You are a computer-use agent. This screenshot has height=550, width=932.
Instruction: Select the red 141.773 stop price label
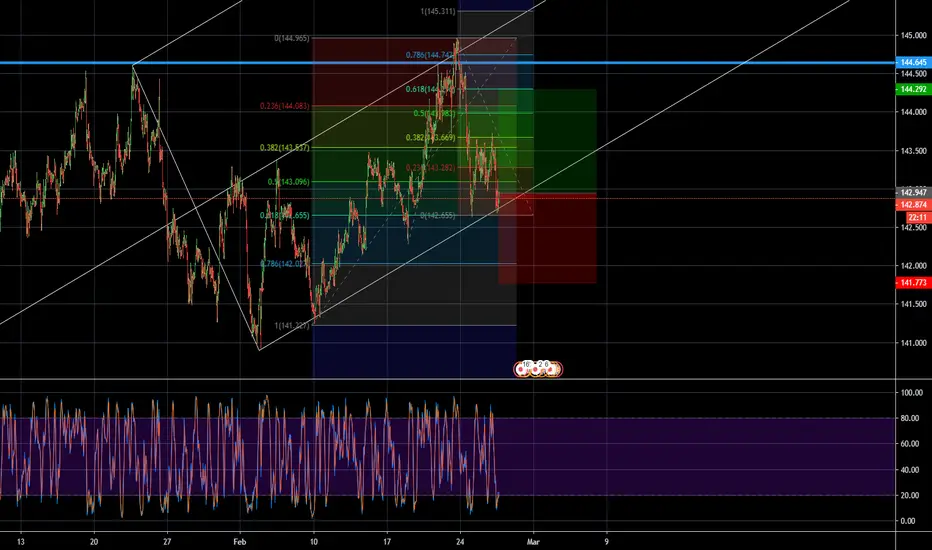click(x=913, y=282)
